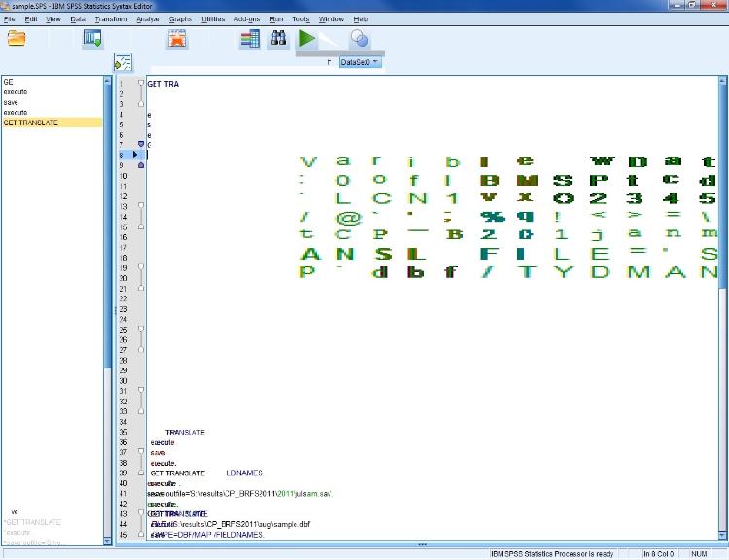The image size is (729, 560).
Task: Click the syntax checklist icon above line numbers
Action: point(122,62)
